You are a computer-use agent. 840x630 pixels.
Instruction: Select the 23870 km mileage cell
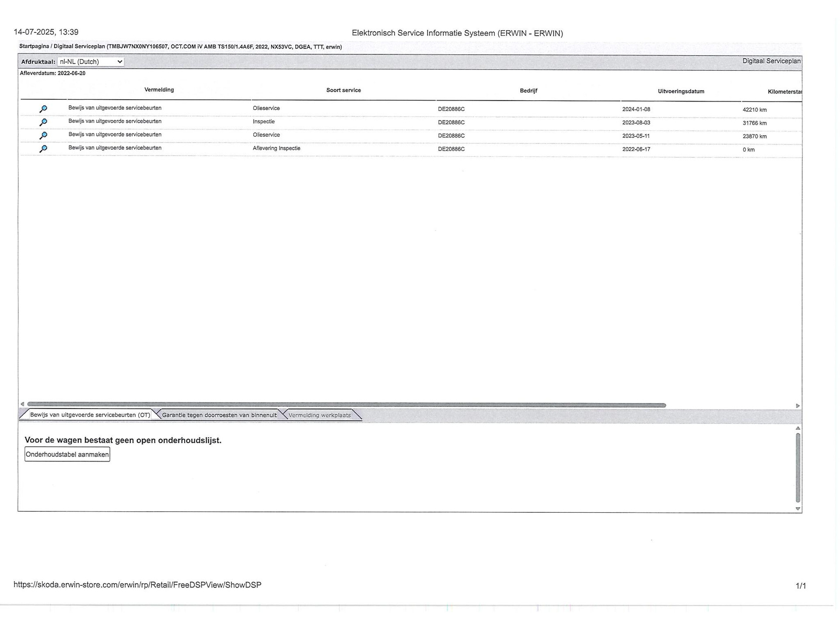(755, 136)
